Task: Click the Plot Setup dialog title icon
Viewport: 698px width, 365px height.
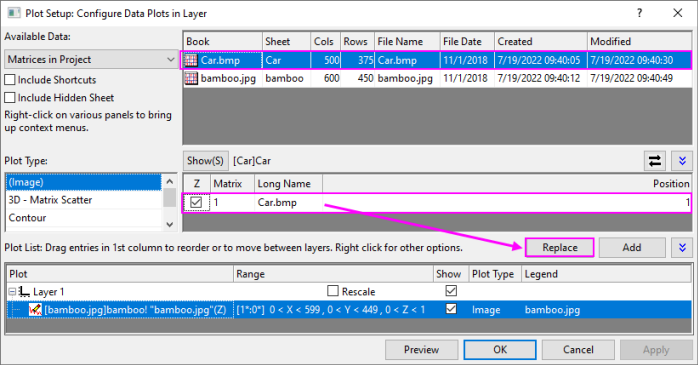Action: pos(14,13)
